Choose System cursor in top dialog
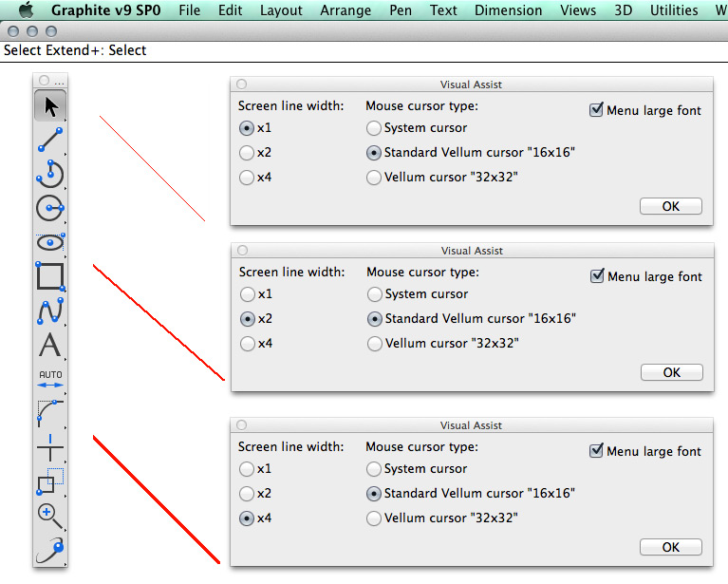Screen dimensions: 728x584 (417, 128)
